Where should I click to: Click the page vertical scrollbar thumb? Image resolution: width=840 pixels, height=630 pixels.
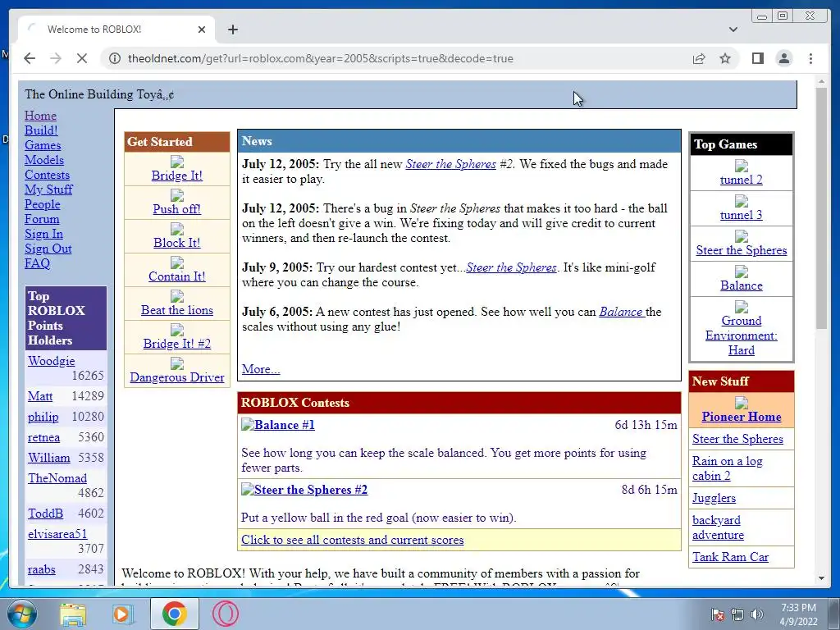821,209
